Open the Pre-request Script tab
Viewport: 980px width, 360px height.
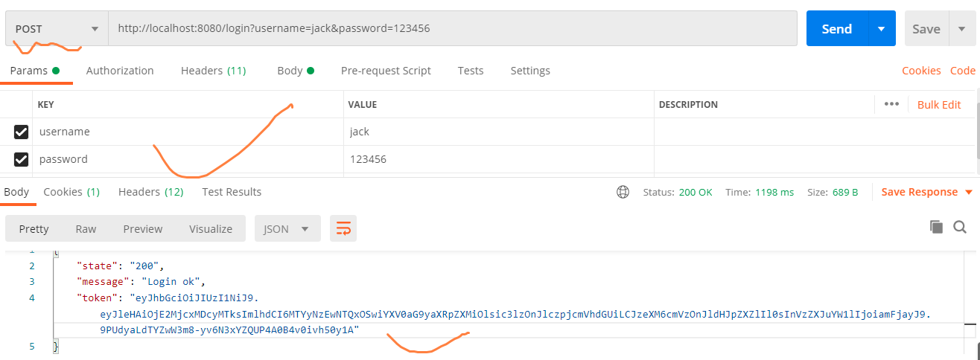(386, 71)
